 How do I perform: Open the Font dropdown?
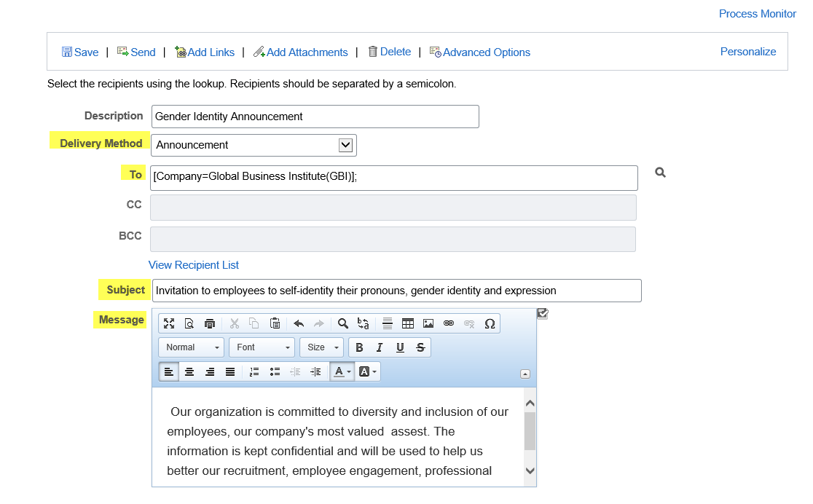pyautogui.click(x=262, y=347)
